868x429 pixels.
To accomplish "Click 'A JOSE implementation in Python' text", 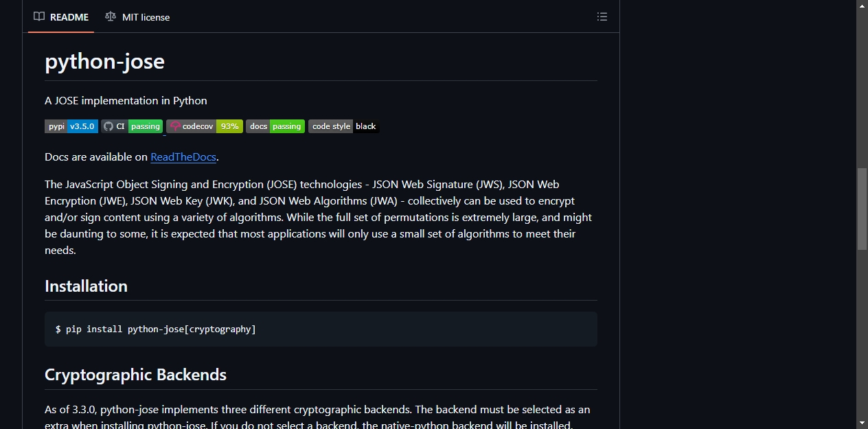I will click(x=126, y=100).
